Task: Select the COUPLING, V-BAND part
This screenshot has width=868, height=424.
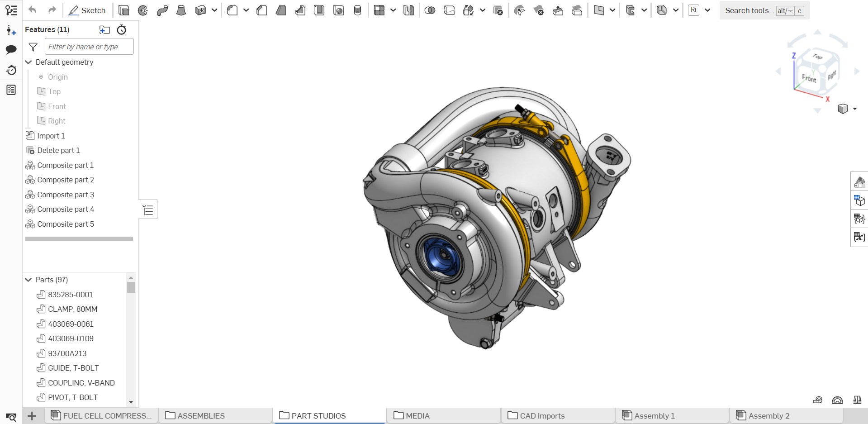Action: (x=81, y=383)
